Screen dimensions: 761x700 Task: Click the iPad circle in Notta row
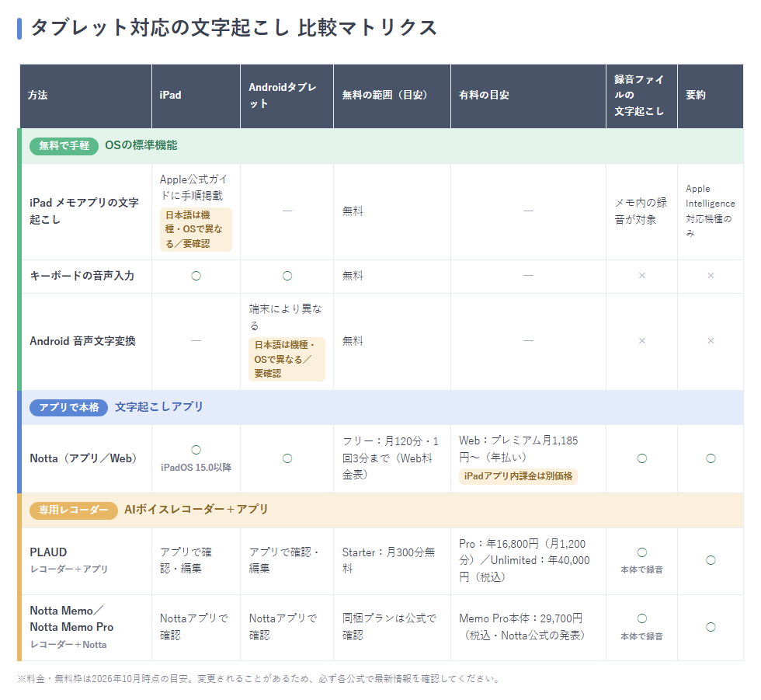point(196,450)
